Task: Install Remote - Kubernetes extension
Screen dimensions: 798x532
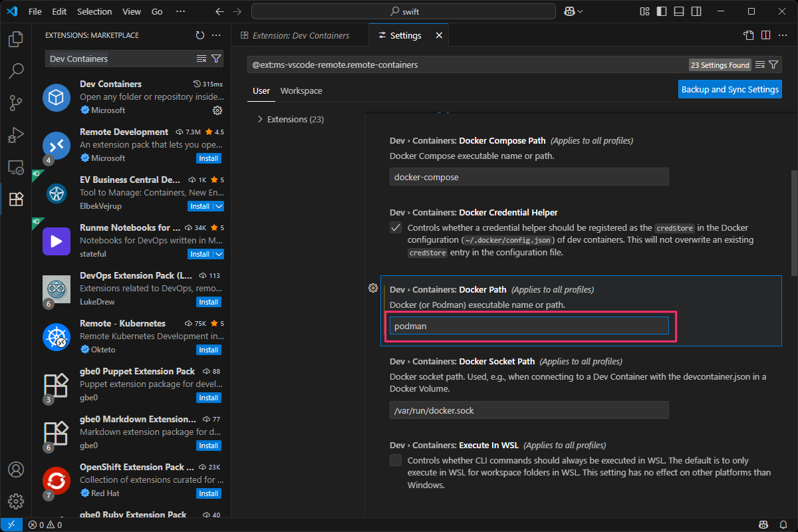Action: 209,350
